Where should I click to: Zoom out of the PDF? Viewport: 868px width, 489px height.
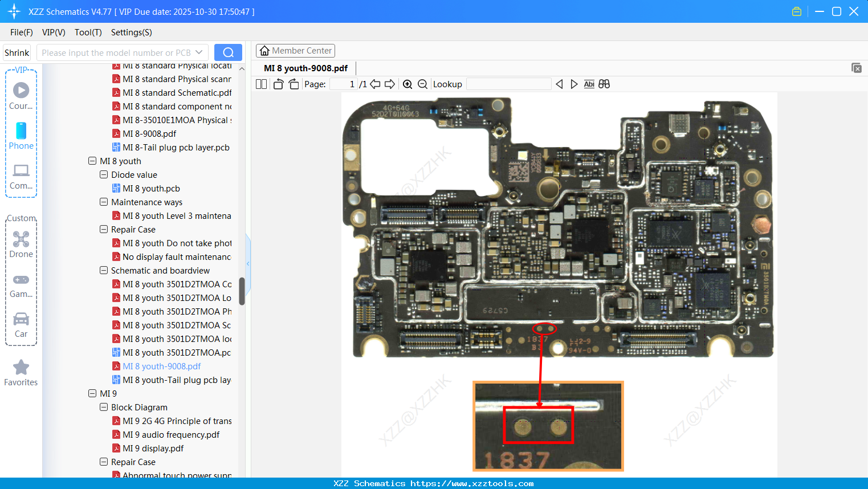(422, 84)
